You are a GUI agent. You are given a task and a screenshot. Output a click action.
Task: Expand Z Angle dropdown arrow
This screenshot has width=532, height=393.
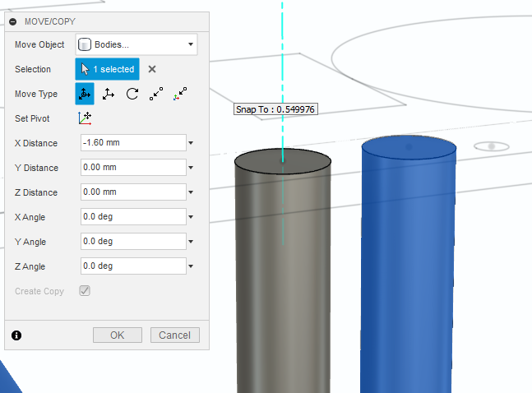pos(191,266)
